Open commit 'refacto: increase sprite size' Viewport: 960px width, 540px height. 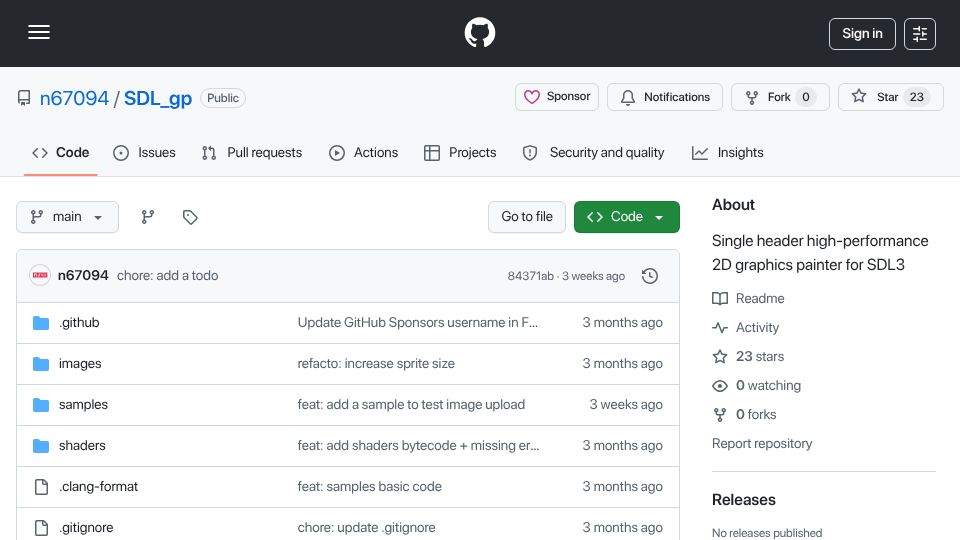click(x=376, y=364)
